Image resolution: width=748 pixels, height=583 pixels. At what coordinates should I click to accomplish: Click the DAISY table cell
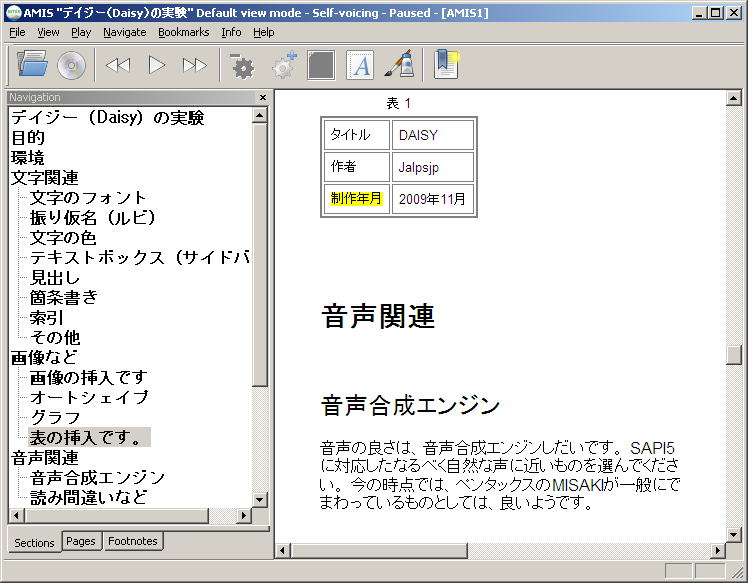point(432,135)
